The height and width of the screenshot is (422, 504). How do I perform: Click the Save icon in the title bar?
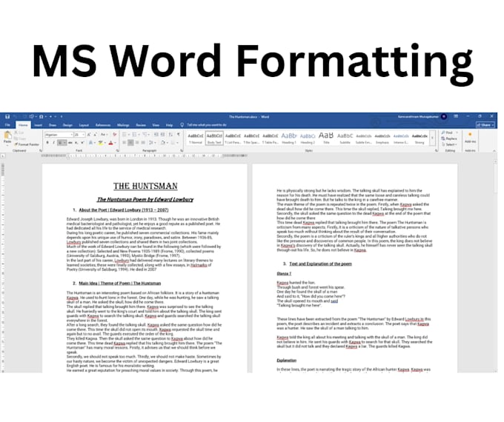pos(7,118)
